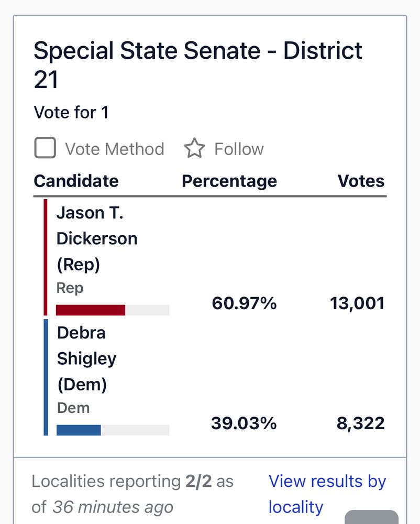Select the Debra Shigley candidate name
The image size is (420, 524).
click(86, 358)
